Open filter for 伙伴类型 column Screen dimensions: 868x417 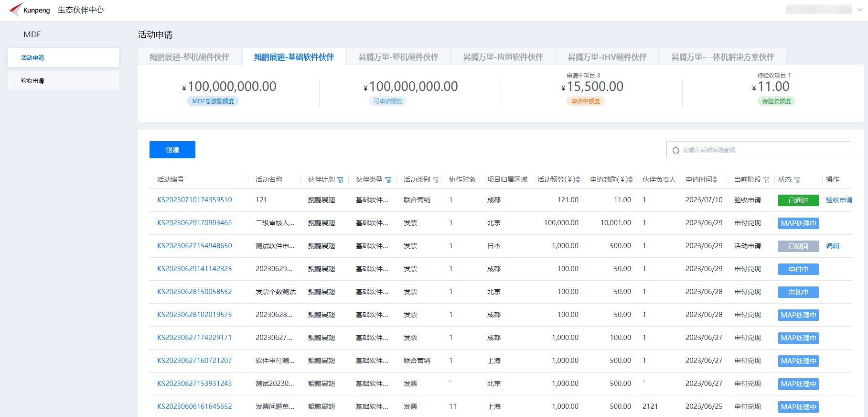tap(388, 180)
